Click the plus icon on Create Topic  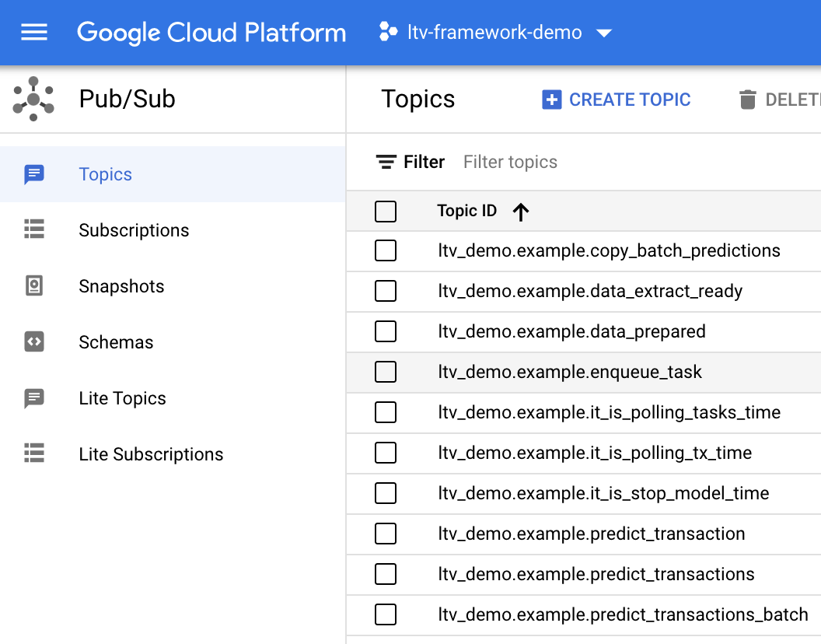click(552, 100)
